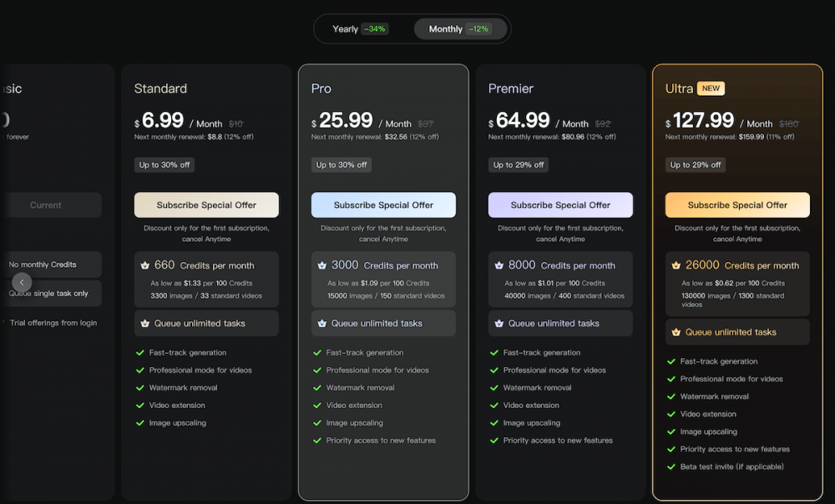This screenshot has height=504, width=835.
Task: Click the -34% yearly discount badge
Action: click(x=375, y=28)
